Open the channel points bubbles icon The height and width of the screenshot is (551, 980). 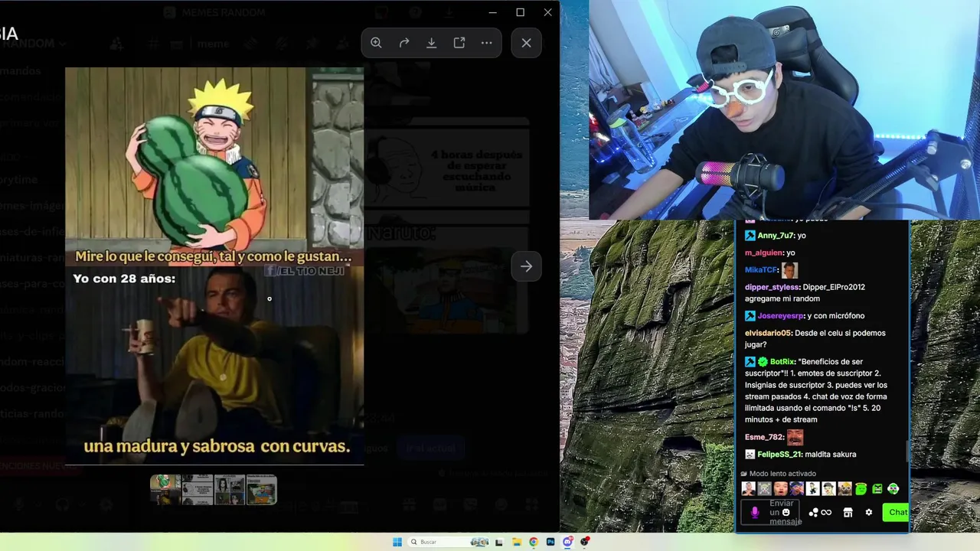click(x=813, y=513)
